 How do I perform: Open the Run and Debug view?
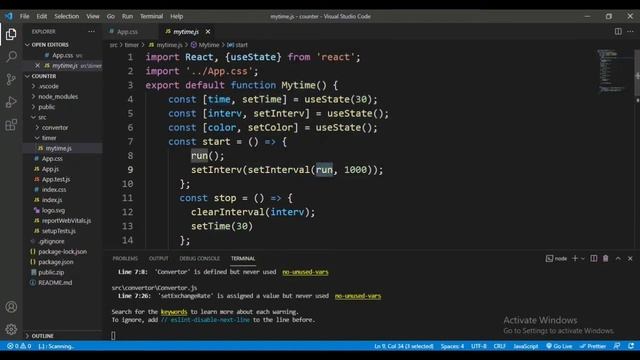click(11, 102)
